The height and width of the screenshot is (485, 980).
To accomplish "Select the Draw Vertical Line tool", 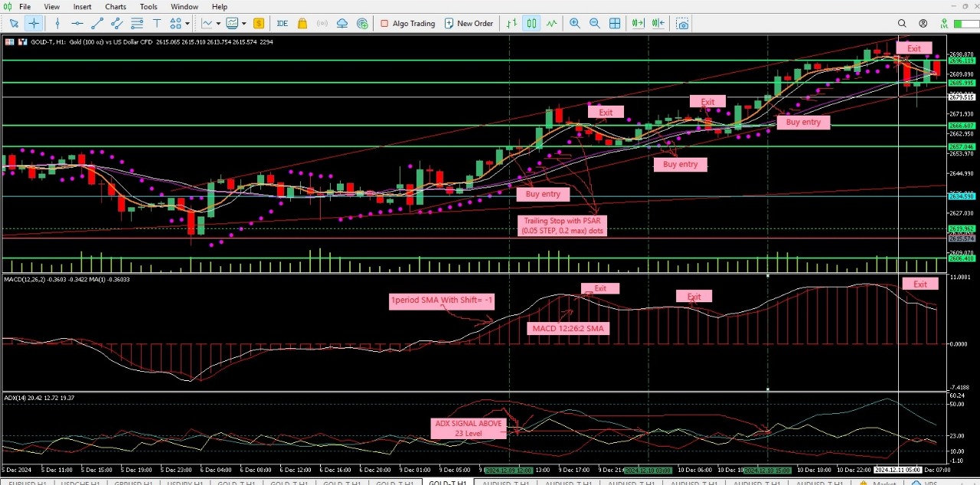I will pos(57,23).
